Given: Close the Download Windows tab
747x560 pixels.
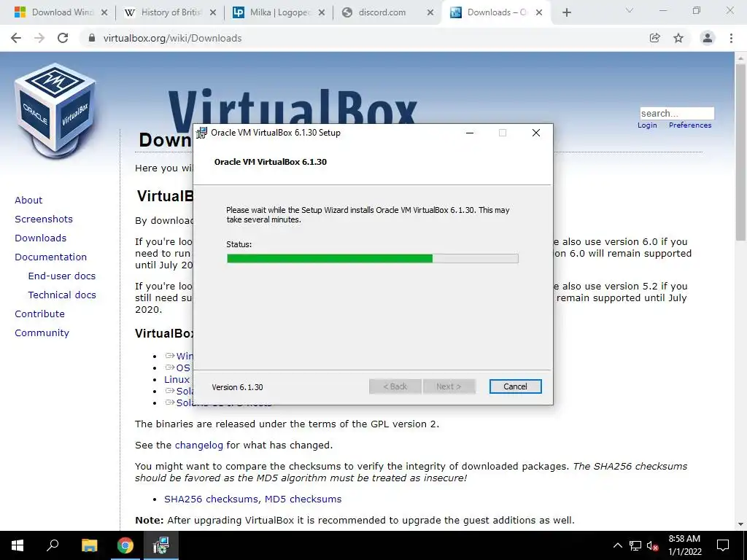Looking at the screenshot, I should click(104, 13).
